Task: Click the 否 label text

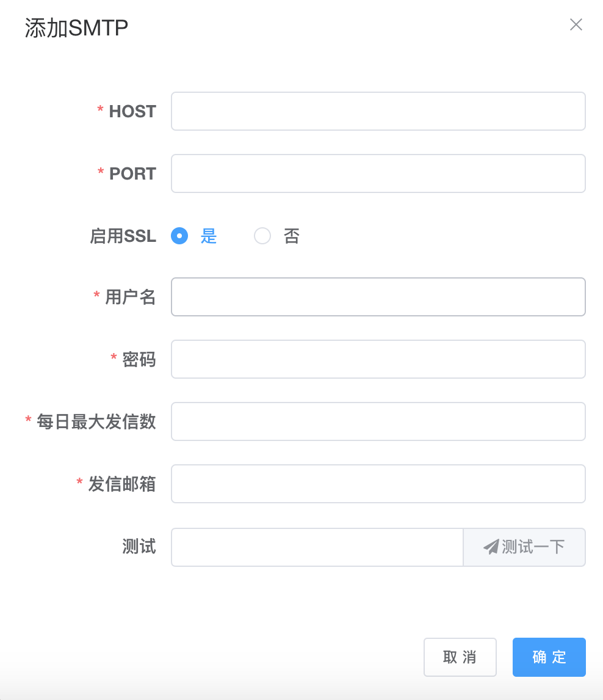Action: pyautogui.click(x=291, y=236)
